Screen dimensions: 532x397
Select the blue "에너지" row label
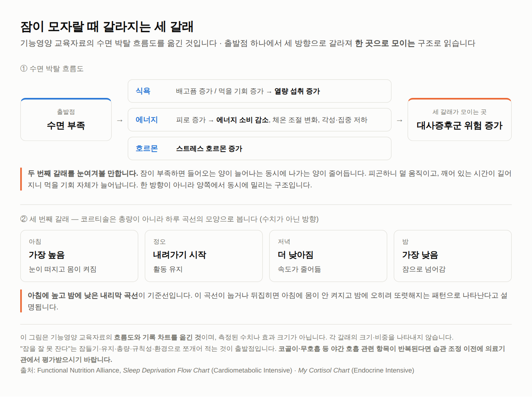click(x=146, y=120)
